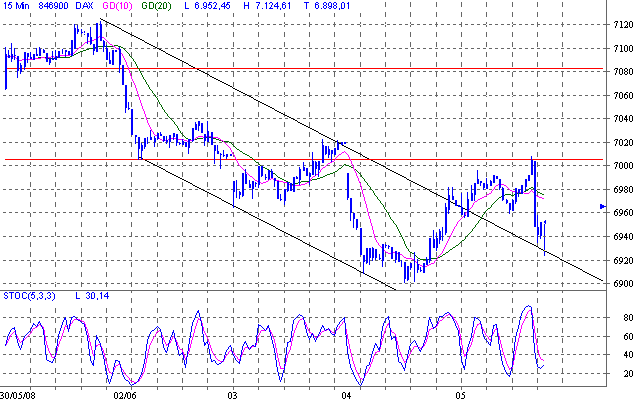Viewport: 637px width, 404px height.
Task: Click the stochastic 80 level label
Action: coord(628,317)
